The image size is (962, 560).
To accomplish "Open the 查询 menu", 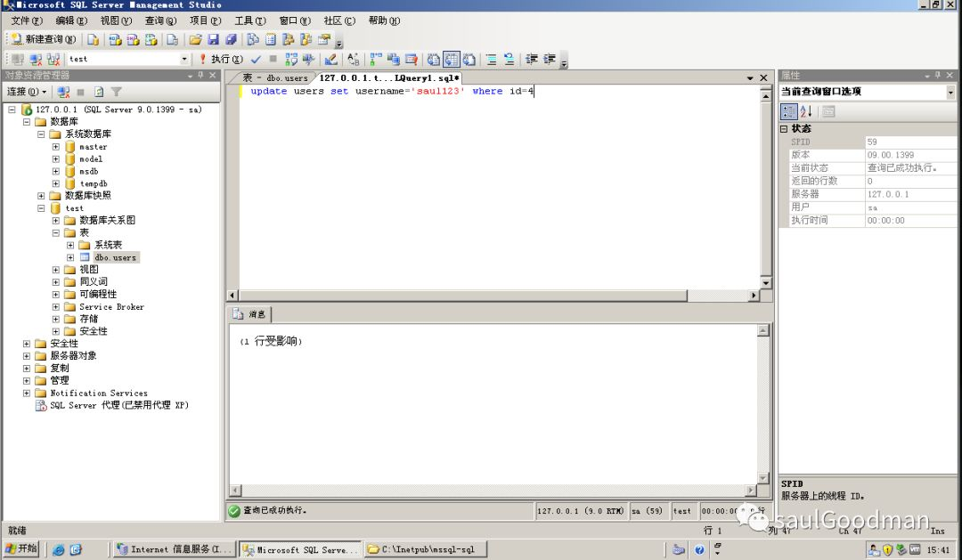I will coord(160,20).
